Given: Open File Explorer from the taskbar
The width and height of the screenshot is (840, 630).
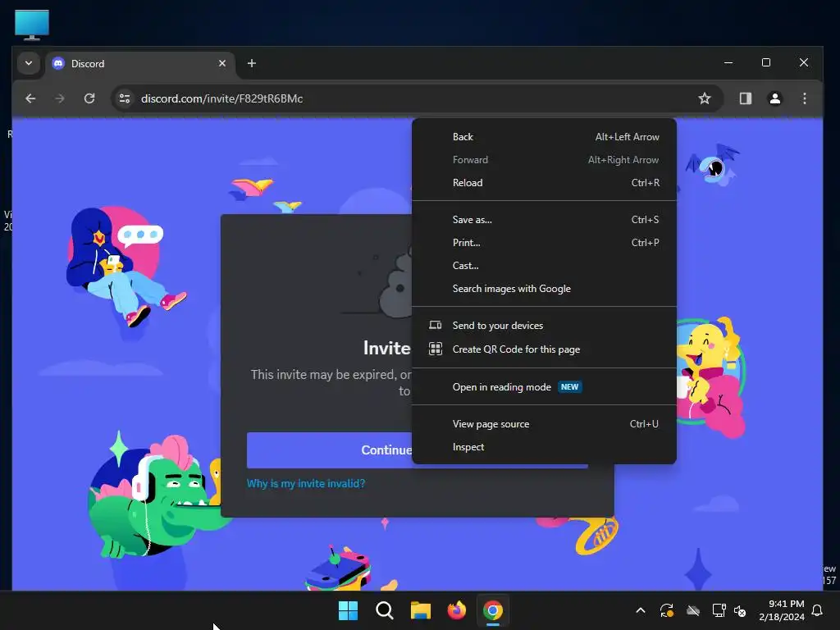Looking at the screenshot, I should [421, 610].
